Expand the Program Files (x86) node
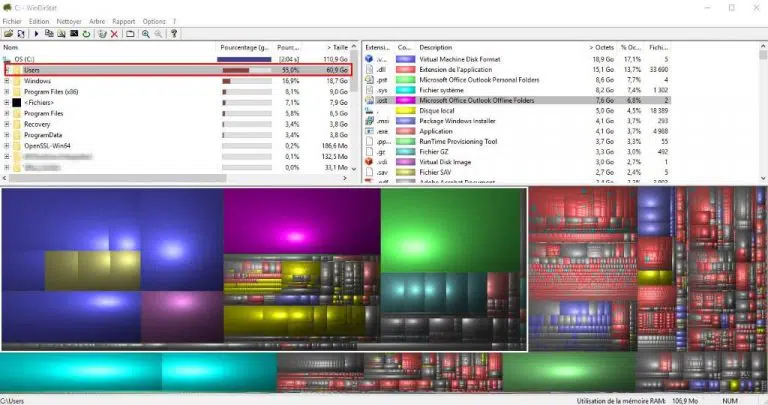The image size is (768, 405). pos(6,92)
